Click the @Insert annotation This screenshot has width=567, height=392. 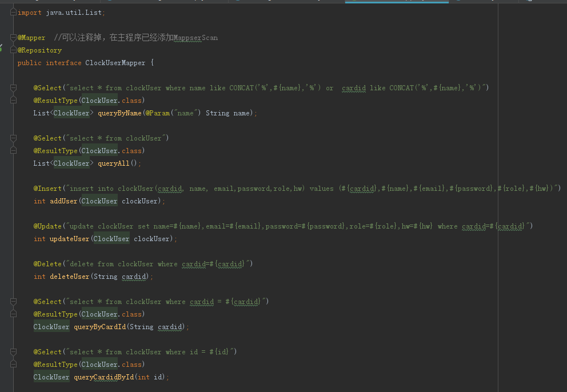tap(47, 189)
